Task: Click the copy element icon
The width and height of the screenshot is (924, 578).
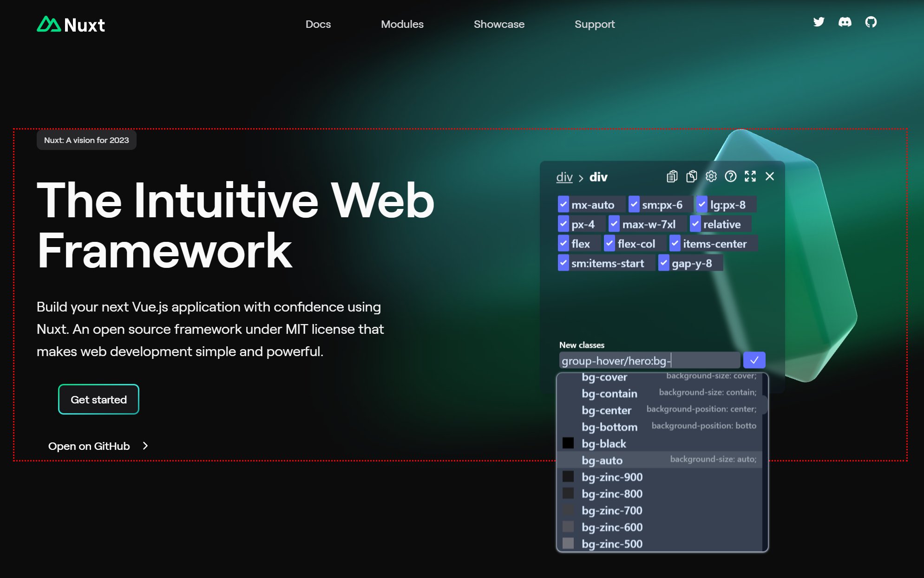Action: (693, 176)
